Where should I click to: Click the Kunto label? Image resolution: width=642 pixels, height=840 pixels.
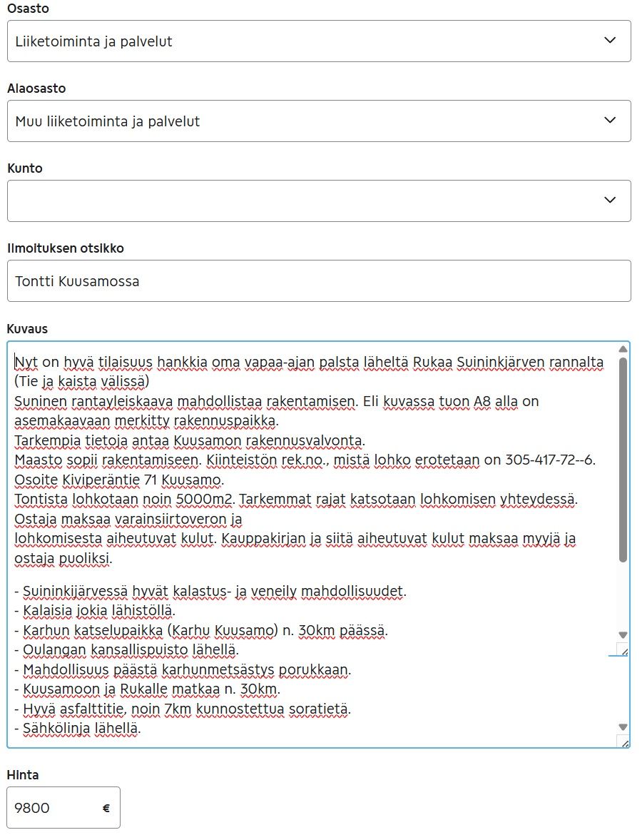coord(25,168)
